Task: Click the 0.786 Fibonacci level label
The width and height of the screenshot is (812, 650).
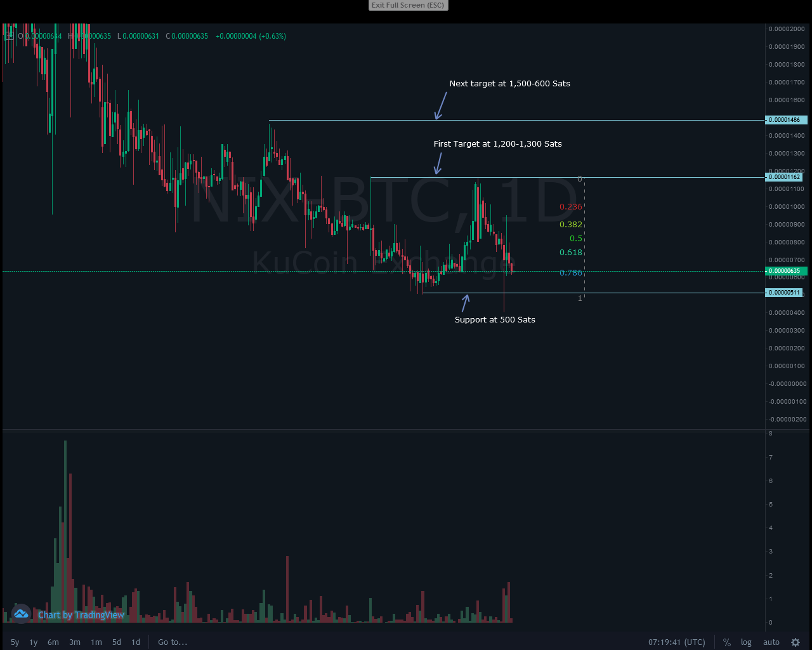Action: [x=571, y=273]
